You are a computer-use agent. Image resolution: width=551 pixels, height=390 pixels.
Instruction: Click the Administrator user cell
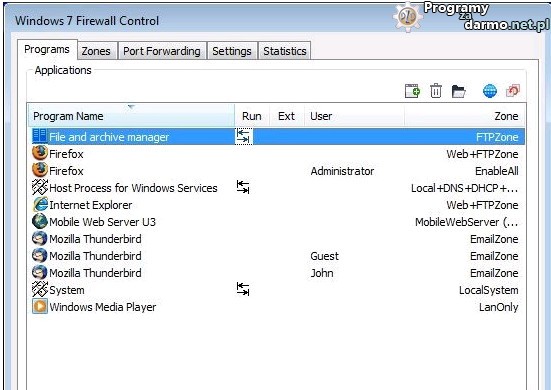click(x=342, y=171)
